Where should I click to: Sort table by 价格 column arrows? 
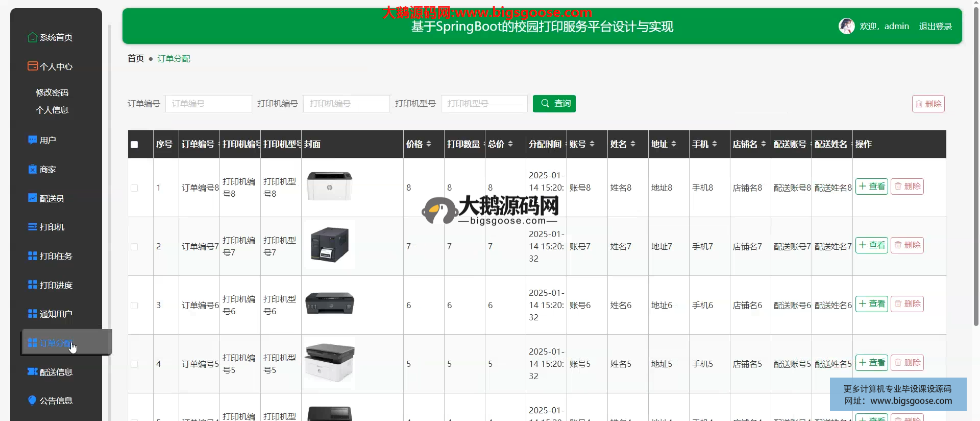coord(429,144)
